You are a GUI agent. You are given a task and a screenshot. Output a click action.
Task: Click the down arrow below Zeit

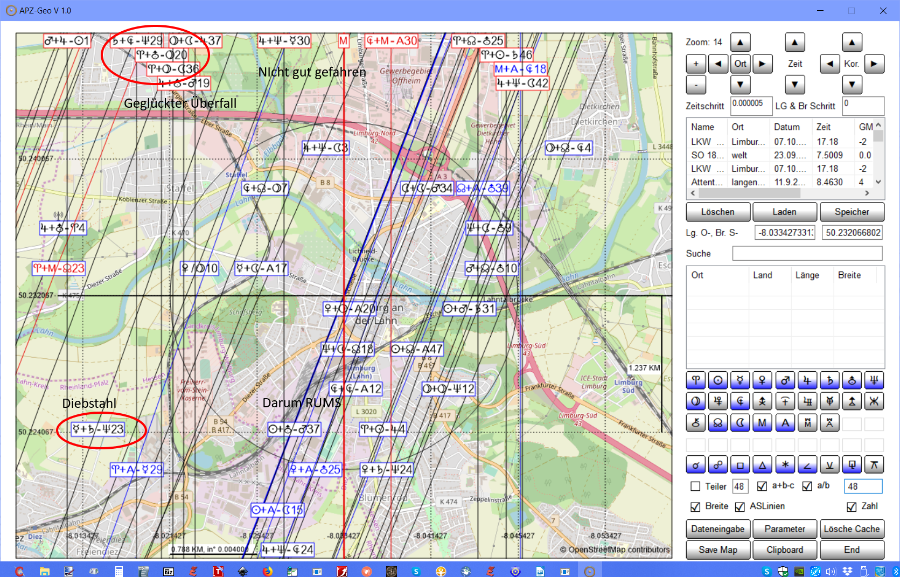coord(794,85)
